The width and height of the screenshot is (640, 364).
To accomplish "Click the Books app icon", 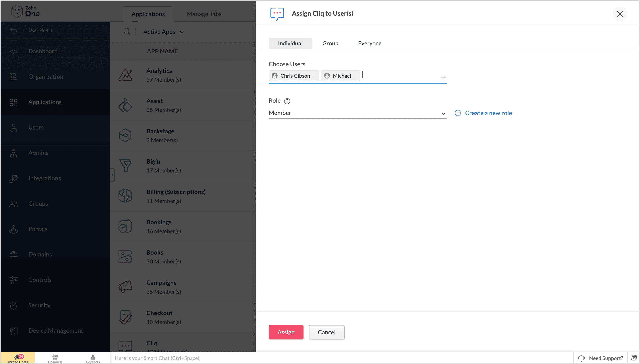I will (125, 256).
